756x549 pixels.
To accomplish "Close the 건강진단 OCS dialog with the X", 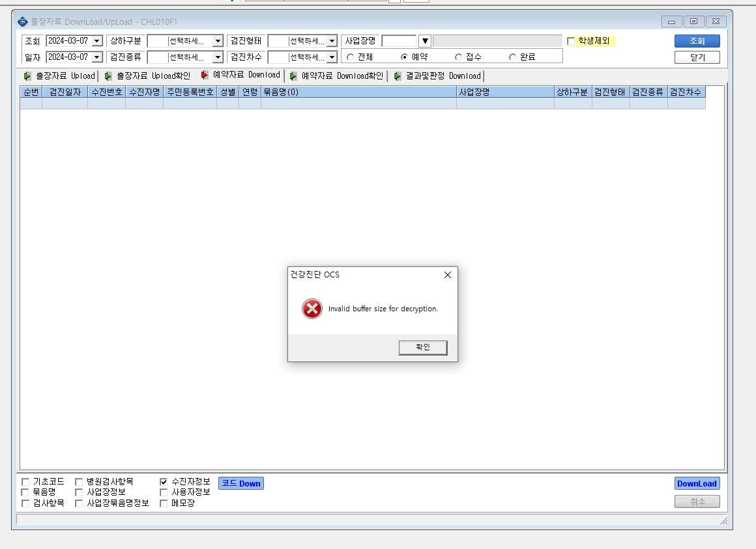I will [448, 275].
